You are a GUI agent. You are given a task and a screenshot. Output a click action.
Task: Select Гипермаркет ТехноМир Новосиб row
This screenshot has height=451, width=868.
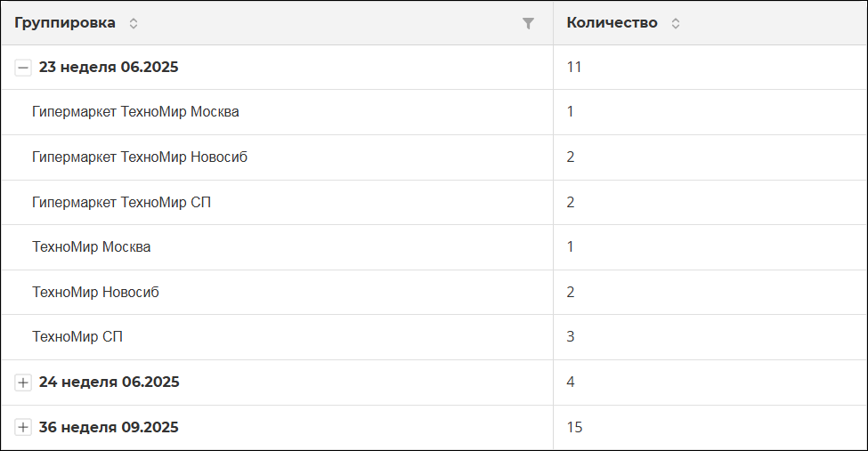434,157
